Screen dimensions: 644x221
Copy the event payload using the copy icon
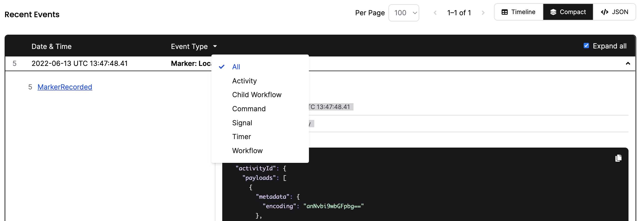coord(618,158)
